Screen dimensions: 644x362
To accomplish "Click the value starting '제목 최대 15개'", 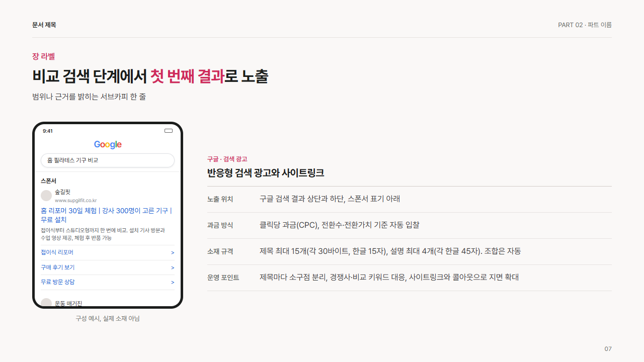I will 390,251.
